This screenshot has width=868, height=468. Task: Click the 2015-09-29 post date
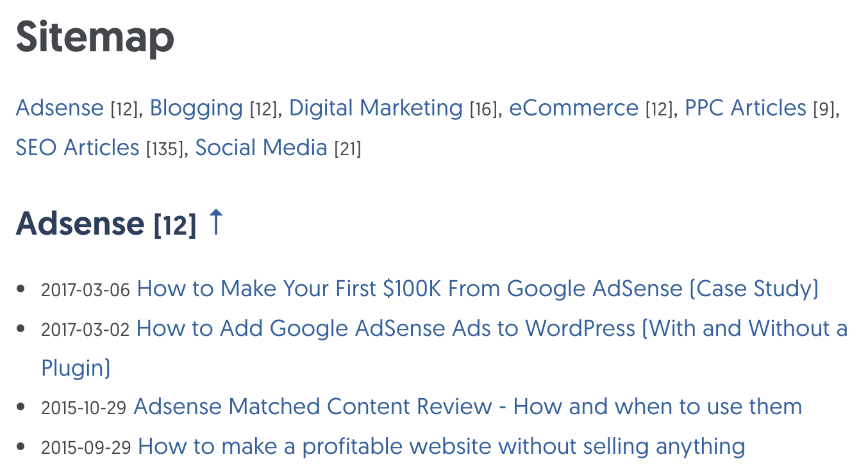tap(86, 447)
